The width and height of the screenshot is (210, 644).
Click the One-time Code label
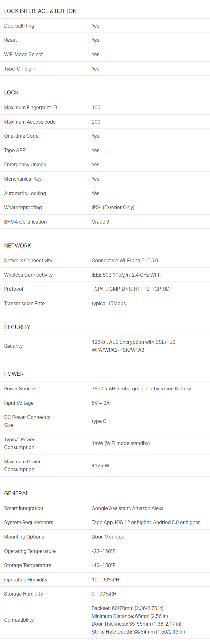coord(21,136)
